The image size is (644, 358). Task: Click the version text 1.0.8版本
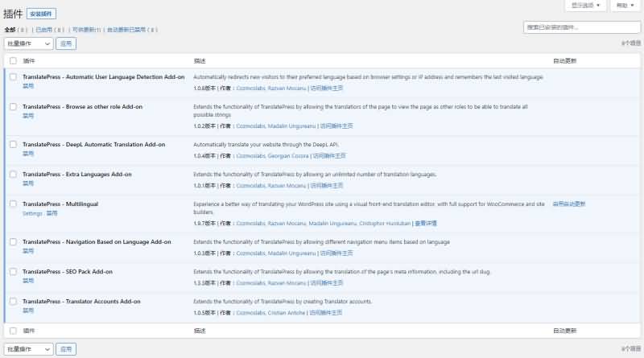[204, 88]
